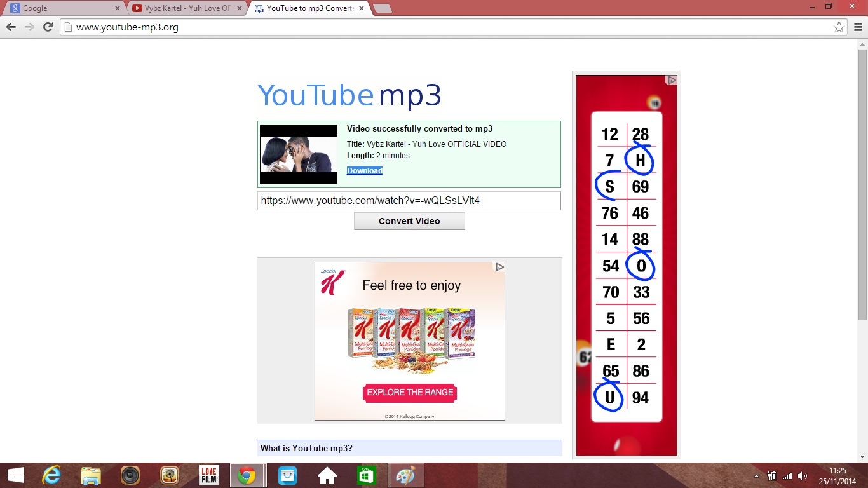Reload the page with the refresh icon
The image size is (868, 488).
[48, 27]
